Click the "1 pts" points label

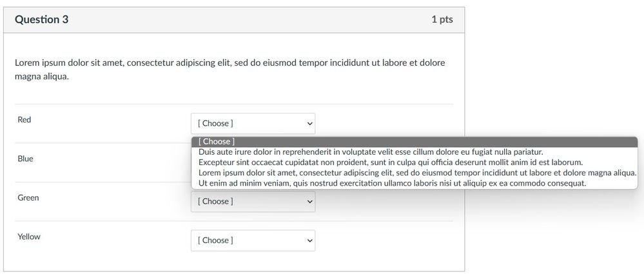pos(442,20)
